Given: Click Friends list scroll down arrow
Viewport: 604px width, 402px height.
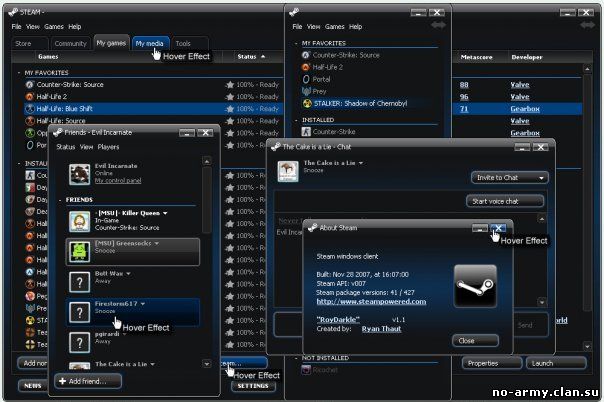Looking at the screenshot, I should click(207, 363).
